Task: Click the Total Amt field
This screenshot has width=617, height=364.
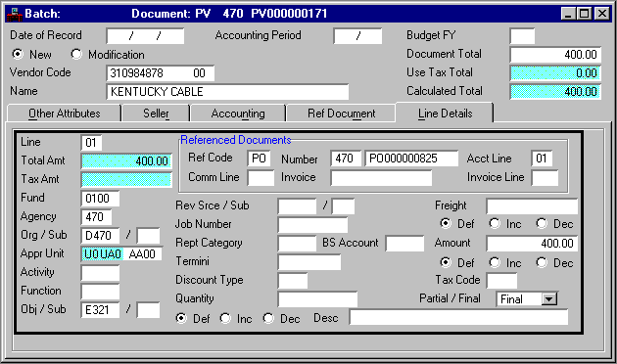Action: 126,160
